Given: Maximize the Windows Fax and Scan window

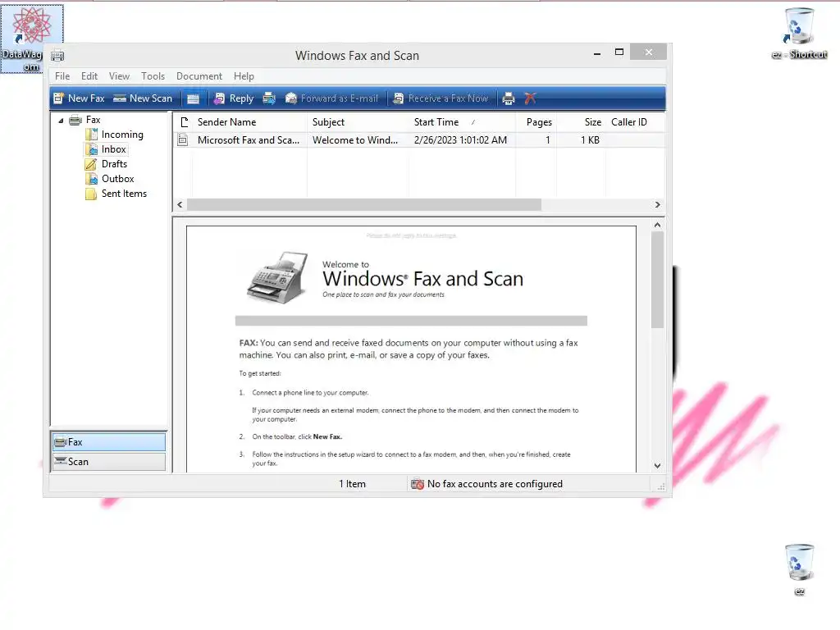Looking at the screenshot, I should pos(619,52).
